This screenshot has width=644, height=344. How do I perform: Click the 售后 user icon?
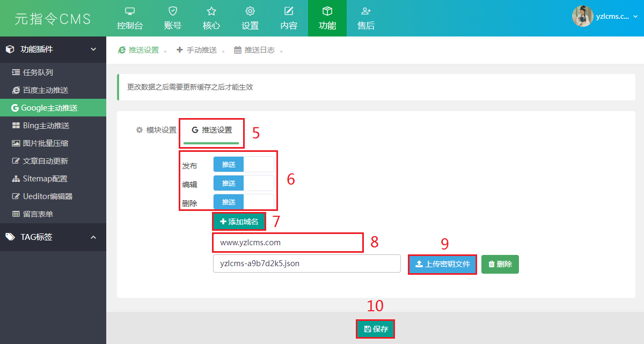pyautogui.click(x=366, y=11)
